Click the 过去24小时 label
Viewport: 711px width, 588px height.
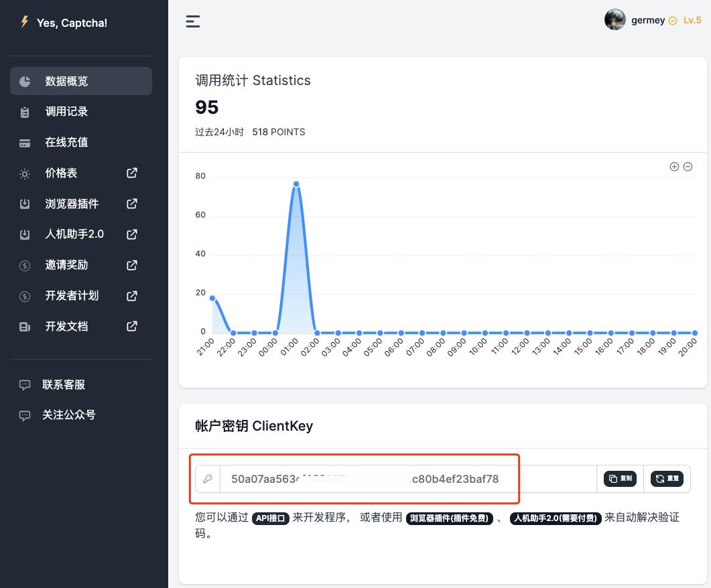(220, 132)
